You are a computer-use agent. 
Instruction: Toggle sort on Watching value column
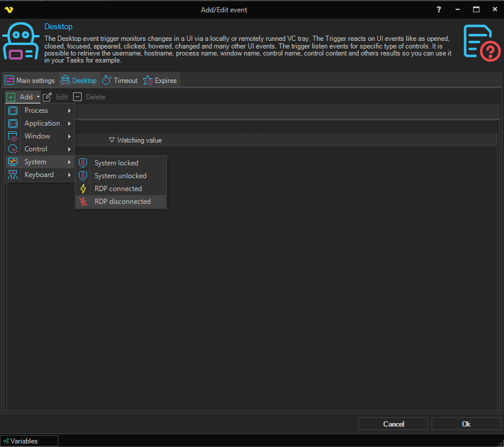click(139, 140)
